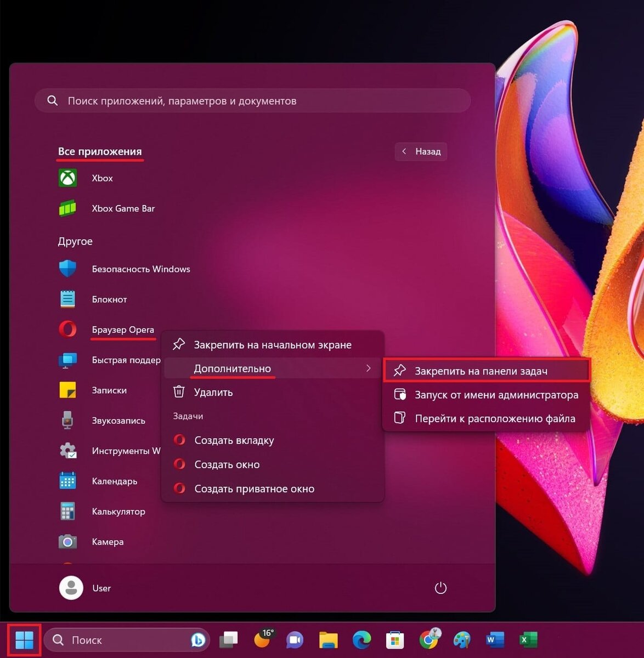Click the Другое section header
The image size is (644, 658).
(x=75, y=241)
